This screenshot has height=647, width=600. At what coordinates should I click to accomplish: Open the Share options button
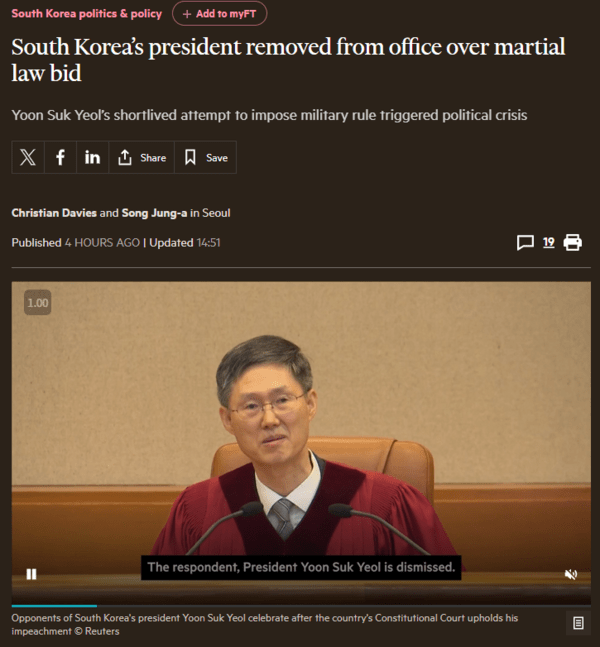pyautogui.click(x=142, y=157)
